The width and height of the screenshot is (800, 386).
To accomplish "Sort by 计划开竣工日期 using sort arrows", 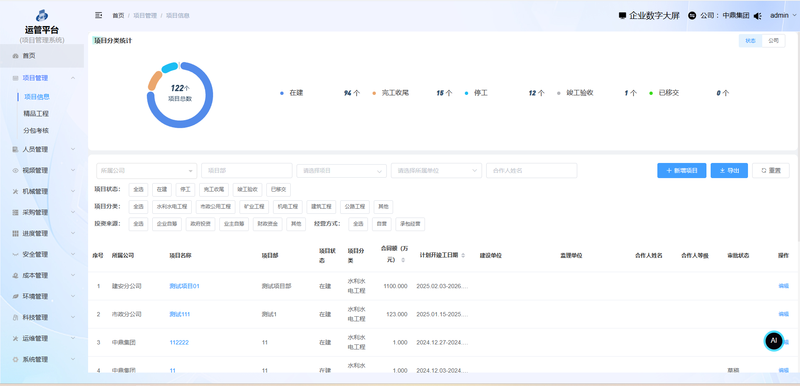I will 463,255.
